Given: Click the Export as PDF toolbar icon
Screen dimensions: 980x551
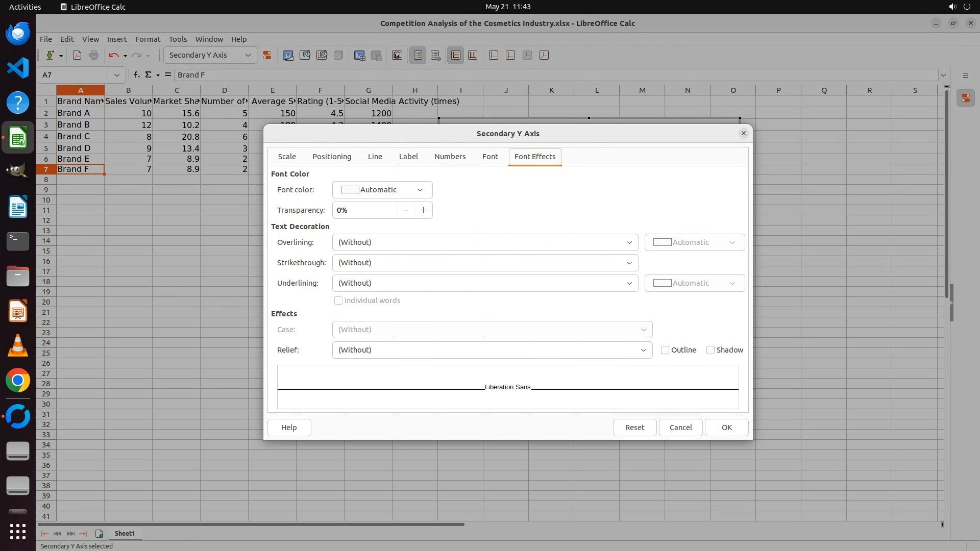Looking at the screenshot, I should [77, 55].
